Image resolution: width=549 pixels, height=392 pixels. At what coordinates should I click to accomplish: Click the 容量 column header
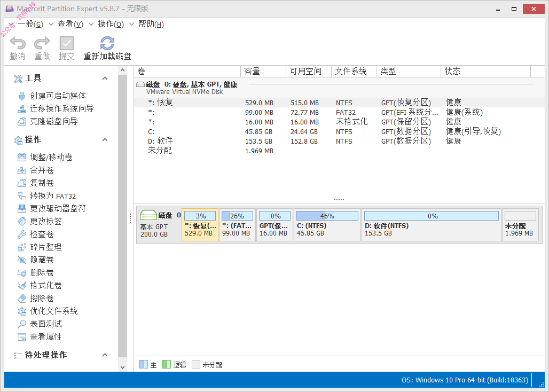pyautogui.click(x=263, y=72)
